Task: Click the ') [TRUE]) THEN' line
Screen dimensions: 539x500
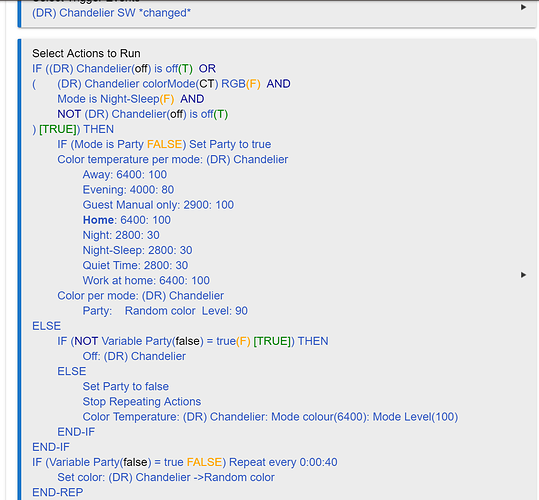Action: click(73, 129)
